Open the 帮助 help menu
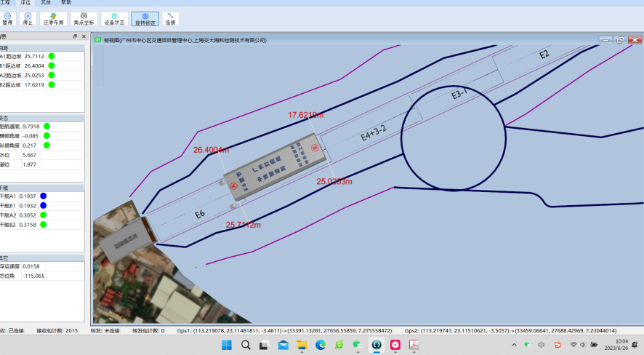 pos(66,2)
